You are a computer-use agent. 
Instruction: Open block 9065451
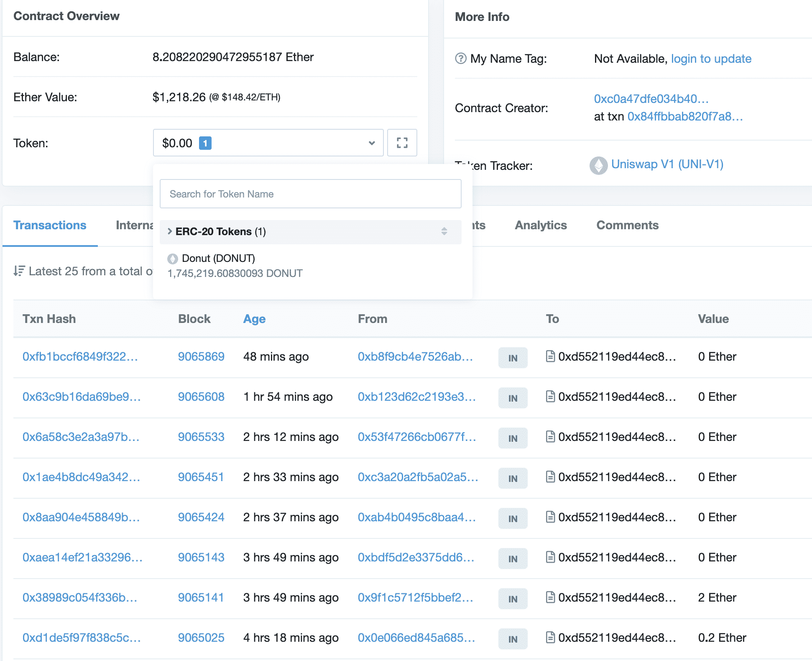tap(201, 477)
